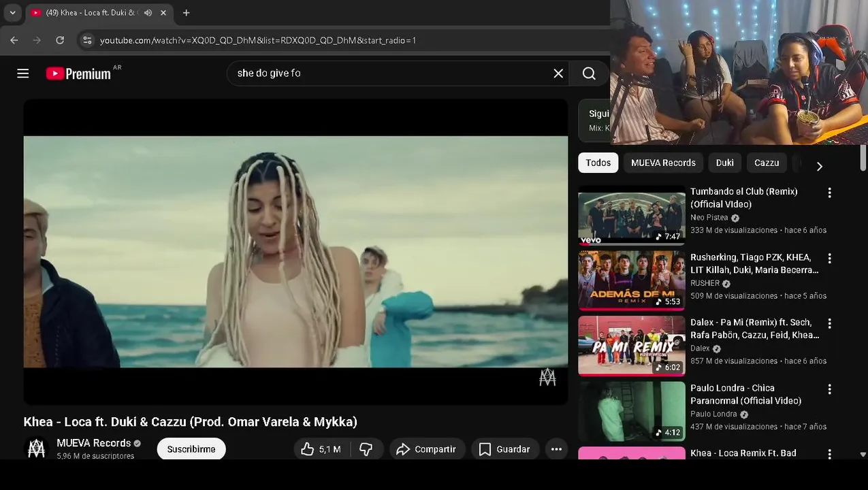Screen dimensions: 868x490
Task: Visit the RUSHER channel
Action: pos(705,283)
